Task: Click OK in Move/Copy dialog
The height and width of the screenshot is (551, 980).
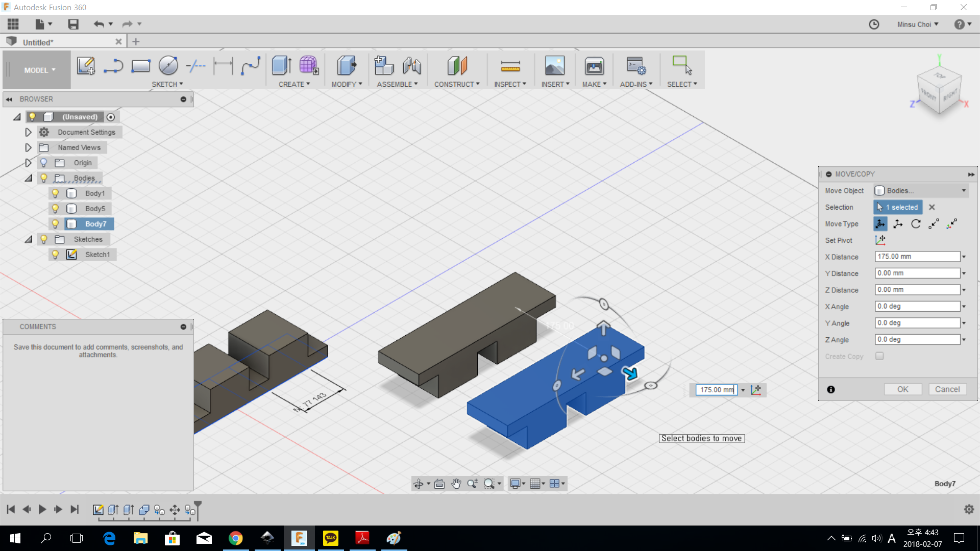Action: coord(903,389)
